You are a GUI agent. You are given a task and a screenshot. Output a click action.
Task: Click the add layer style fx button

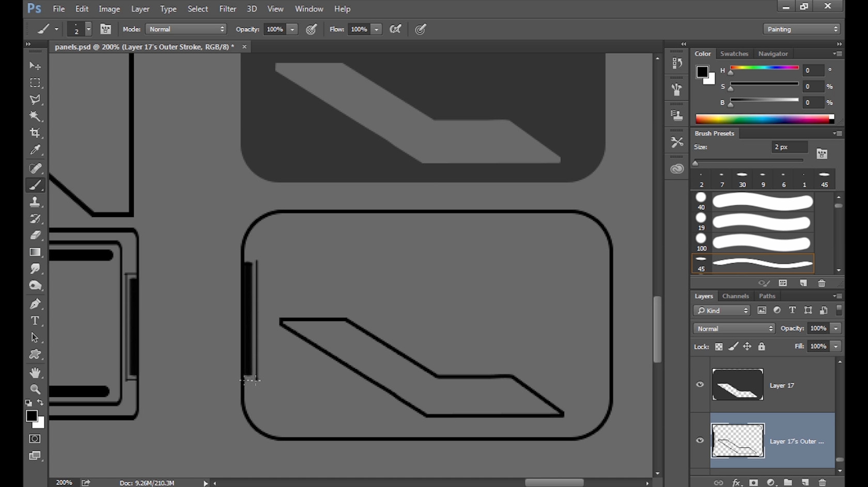(736, 482)
